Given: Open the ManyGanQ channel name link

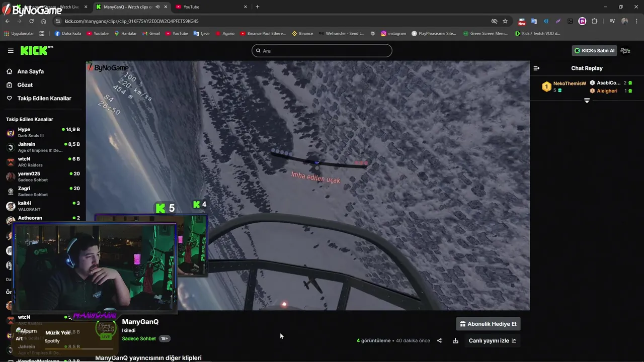Looking at the screenshot, I should pyautogui.click(x=140, y=322).
